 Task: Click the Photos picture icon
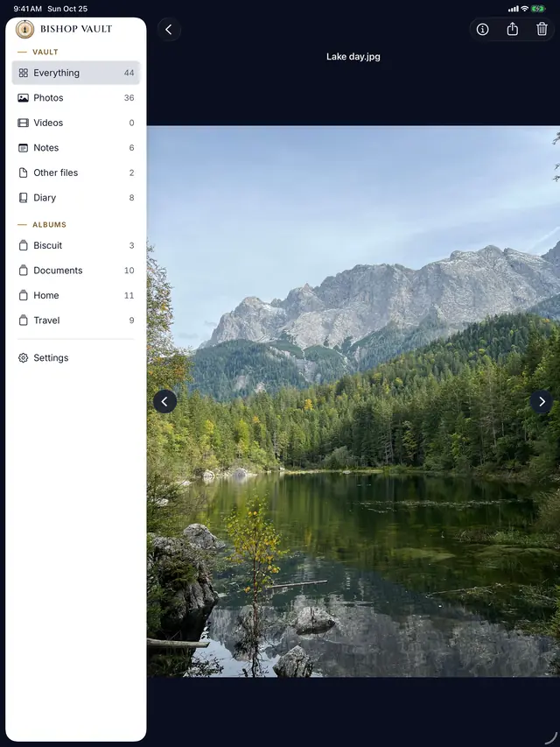[23, 98]
